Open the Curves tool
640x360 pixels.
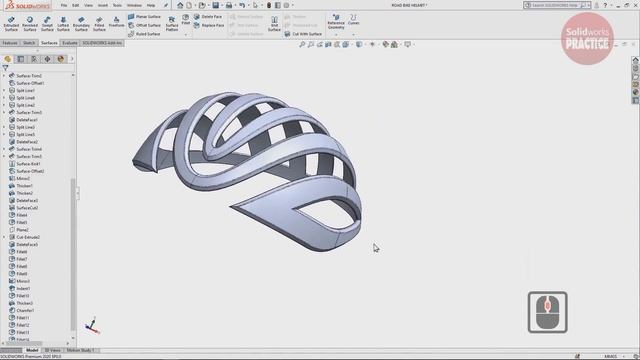(x=353, y=20)
